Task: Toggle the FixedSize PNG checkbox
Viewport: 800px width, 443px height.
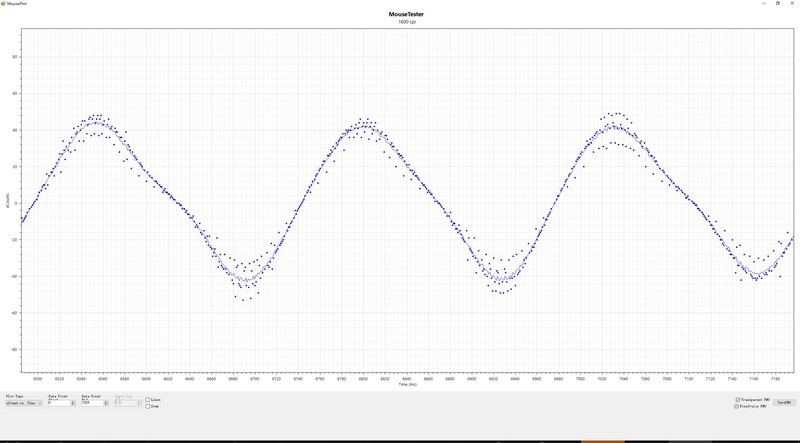Action: pos(738,406)
